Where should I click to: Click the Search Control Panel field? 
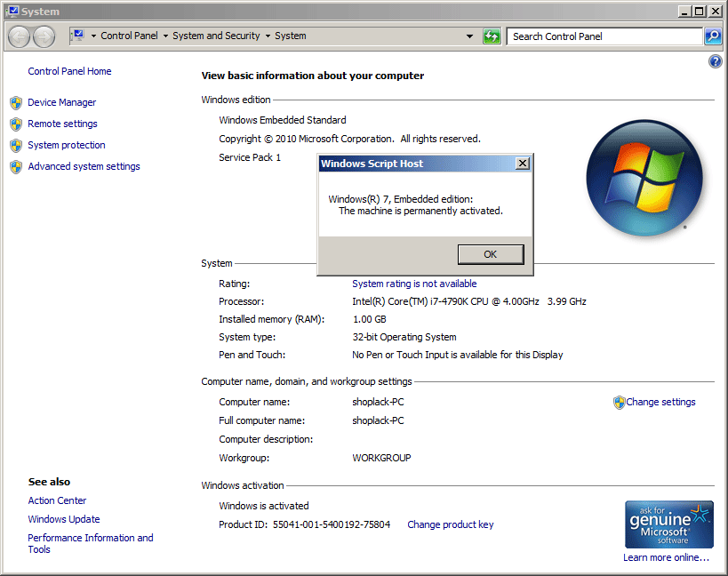point(604,36)
